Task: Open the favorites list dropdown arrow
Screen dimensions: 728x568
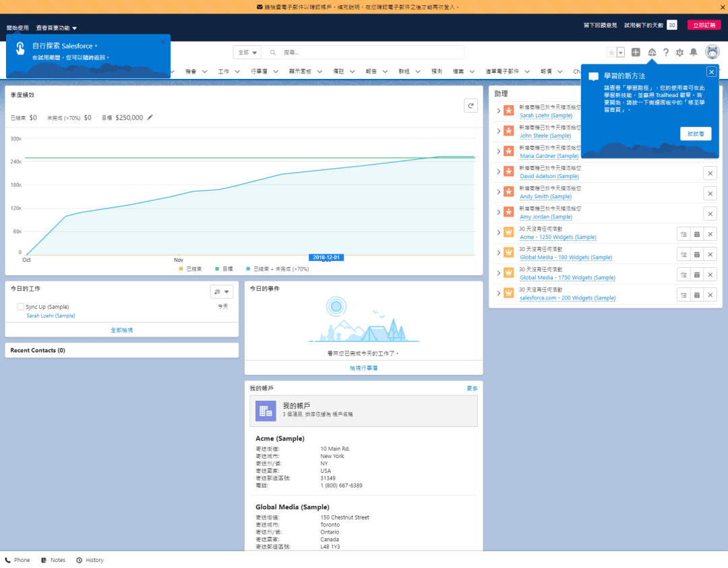Action: click(x=620, y=53)
